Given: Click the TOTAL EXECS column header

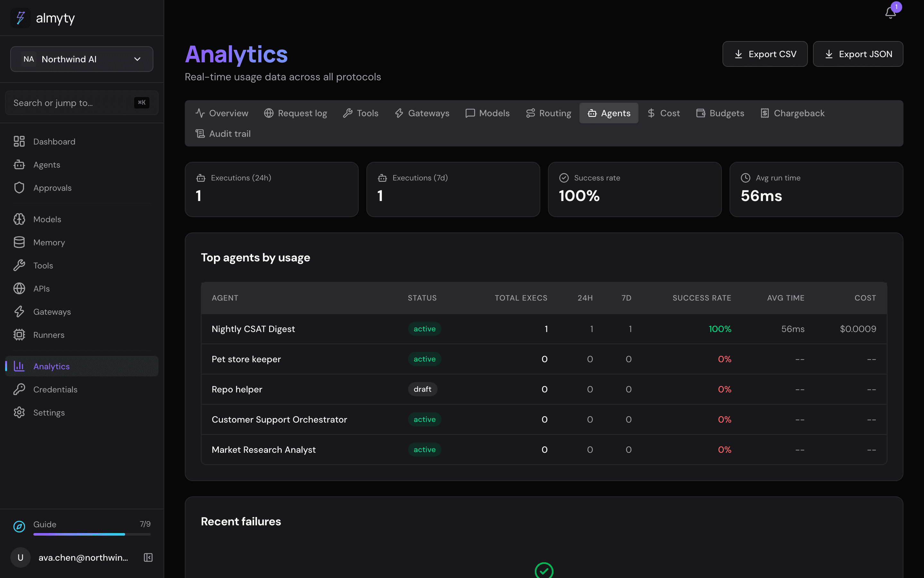Looking at the screenshot, I should tap(521, 298).
